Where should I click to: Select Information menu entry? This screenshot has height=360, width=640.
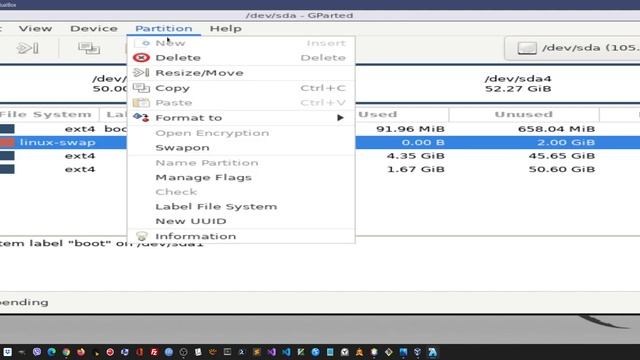pos(241,236)
